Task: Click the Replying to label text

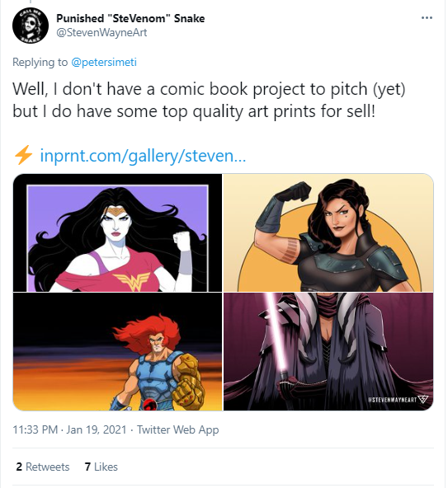Action: [x=40, y=62]
